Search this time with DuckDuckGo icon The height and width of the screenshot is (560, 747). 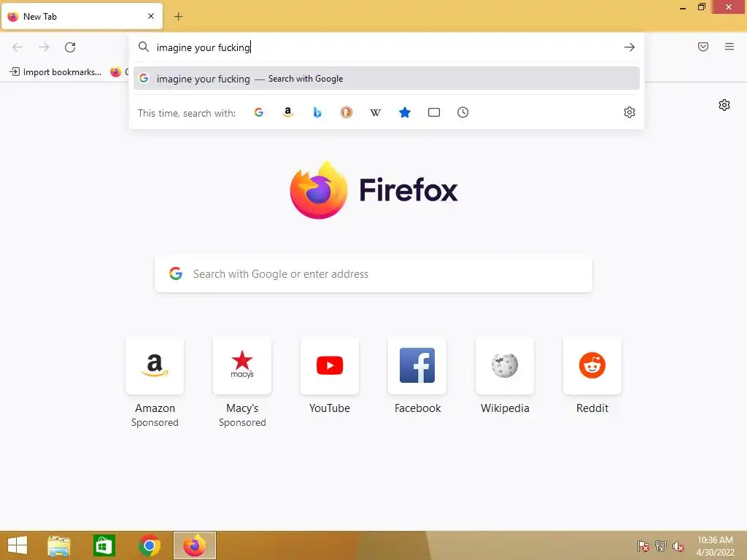coord(347,112)
